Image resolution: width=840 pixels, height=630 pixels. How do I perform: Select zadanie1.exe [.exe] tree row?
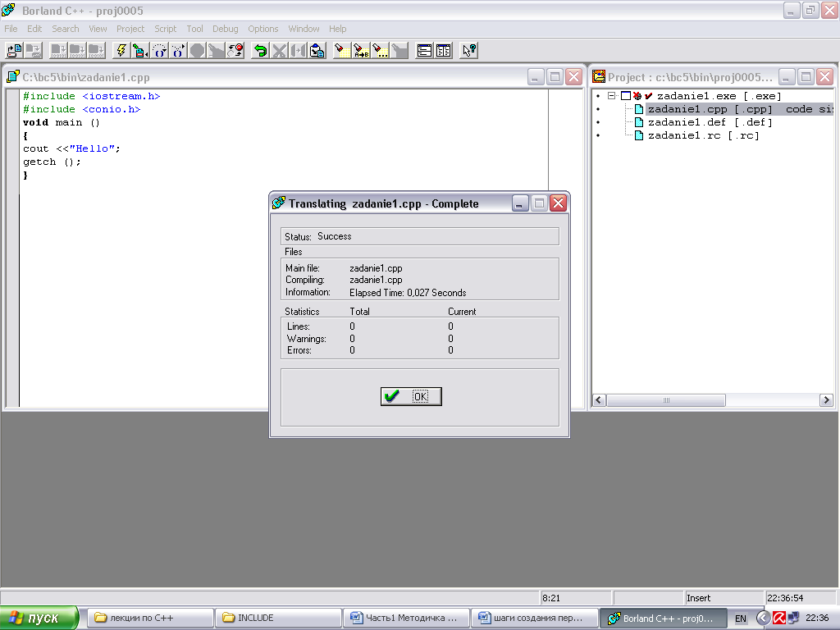click(719, 96)
